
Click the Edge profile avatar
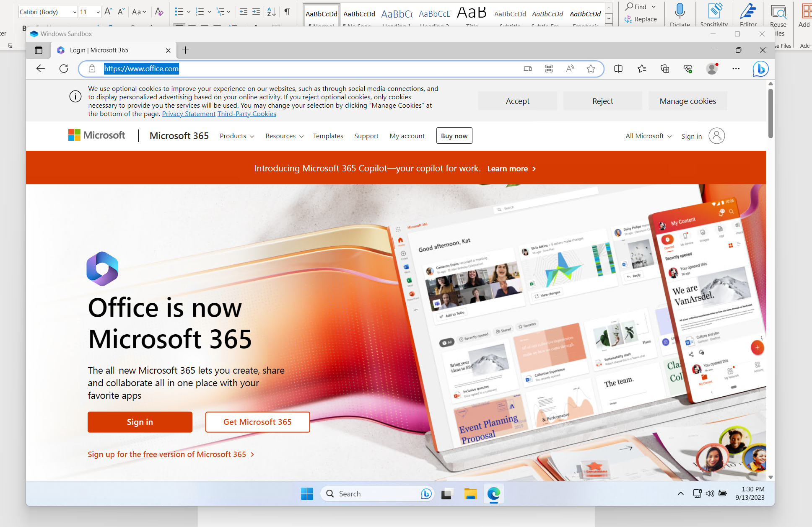click(712, 69)
